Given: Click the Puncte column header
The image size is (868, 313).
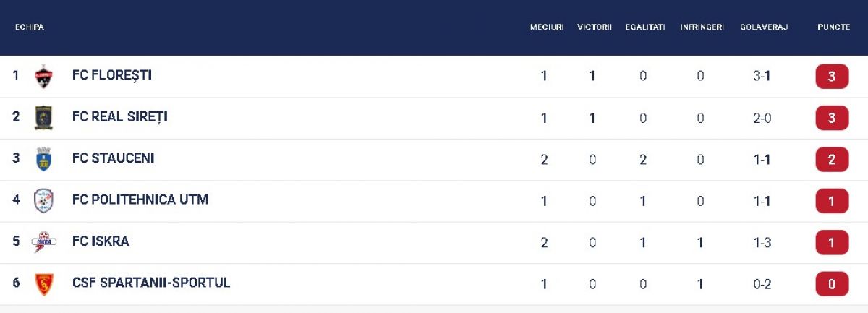Looking at the screenshot, I should (x=833, y=27).
